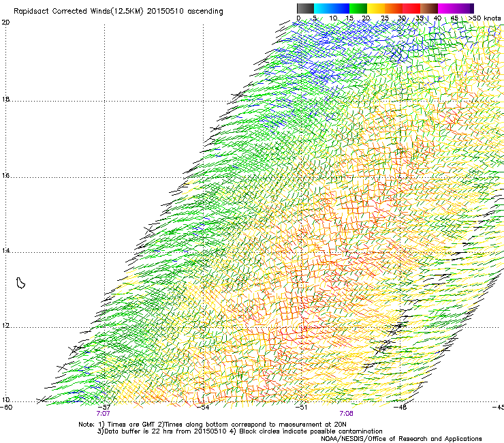Click the latitude label '14'
Viewport: 504px width, 443px height.
tap(5, 251)
